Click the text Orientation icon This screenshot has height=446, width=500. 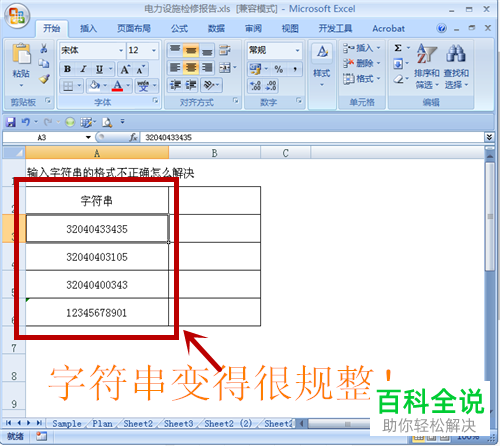[x=209, y=85]
